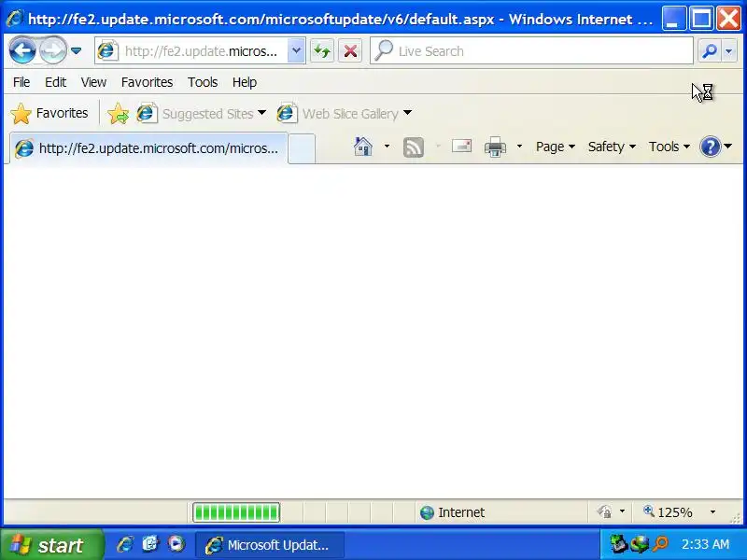Click the orange magnifier tray icon
The image size is (747, 560).
coord(661,544)
